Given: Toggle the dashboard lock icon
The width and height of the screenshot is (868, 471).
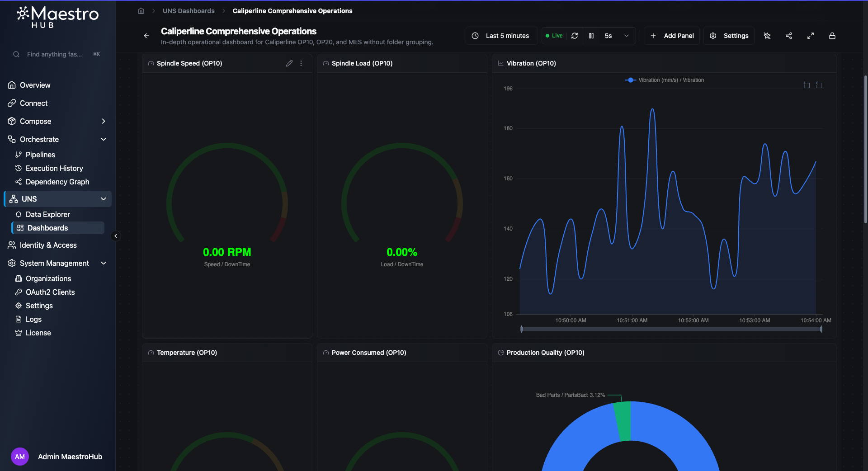Looking at the screenshot, I should click(832, 36).
